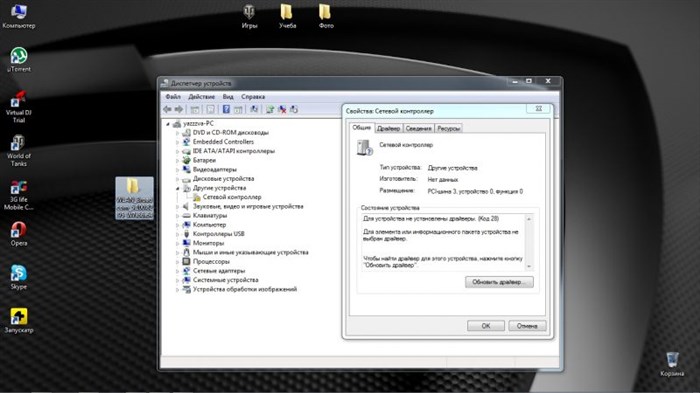Click the Disable device toolbar icon
Viewport: 700px width, 393px height.
[294, 109]
